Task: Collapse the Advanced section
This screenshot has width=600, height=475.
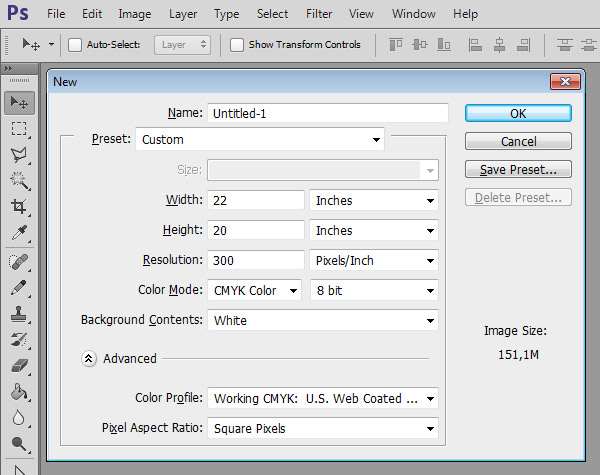Action: (89, 358)
